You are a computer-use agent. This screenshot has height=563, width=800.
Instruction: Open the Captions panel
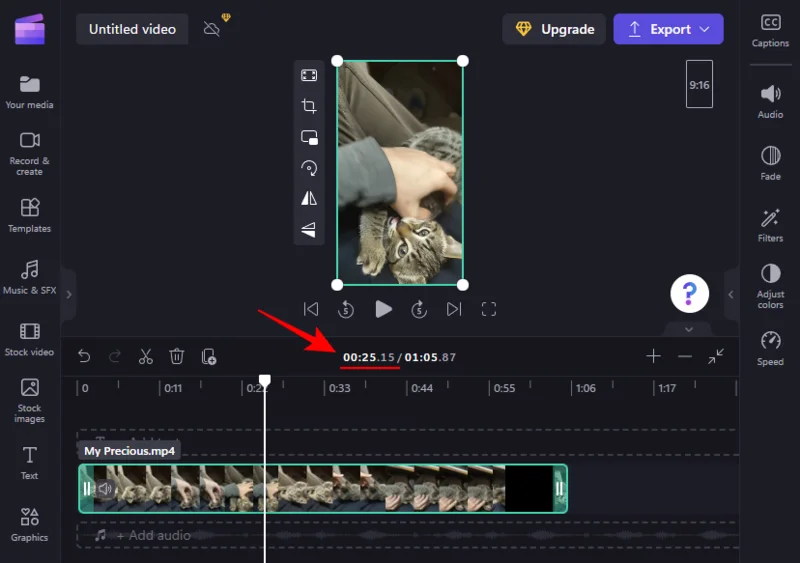point(770,31)
